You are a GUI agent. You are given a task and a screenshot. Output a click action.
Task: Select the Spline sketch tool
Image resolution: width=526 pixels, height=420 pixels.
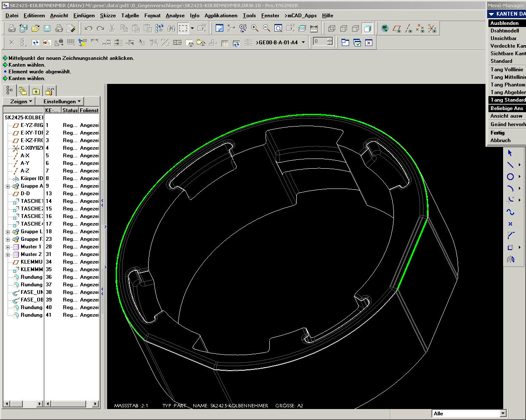(510, 212)
